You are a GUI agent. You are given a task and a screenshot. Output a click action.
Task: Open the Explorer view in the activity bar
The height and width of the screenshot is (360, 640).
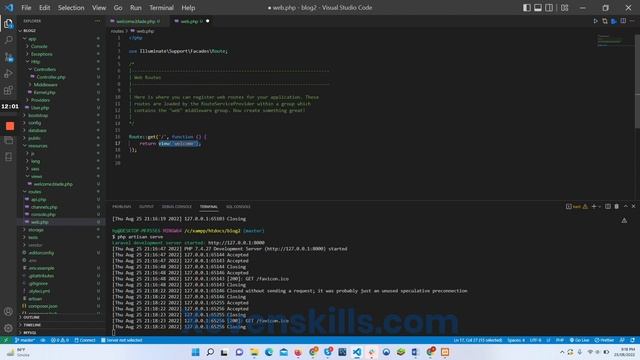[x=8, y=24]
